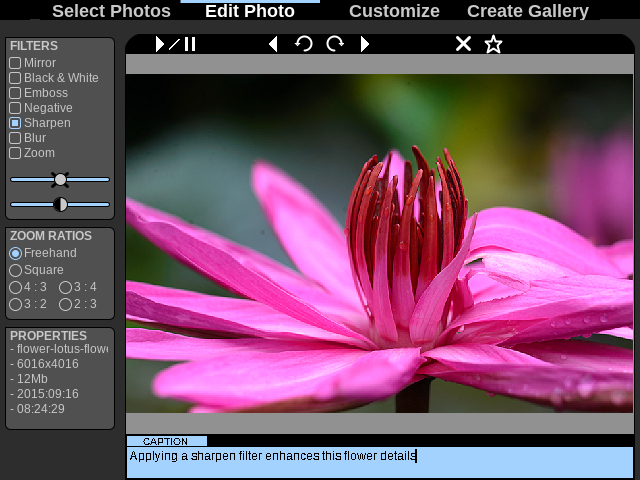The height and width of the screenshot is (480, 640).
Task: Switch to the Select Photos tab
Action: click(111, 11)
